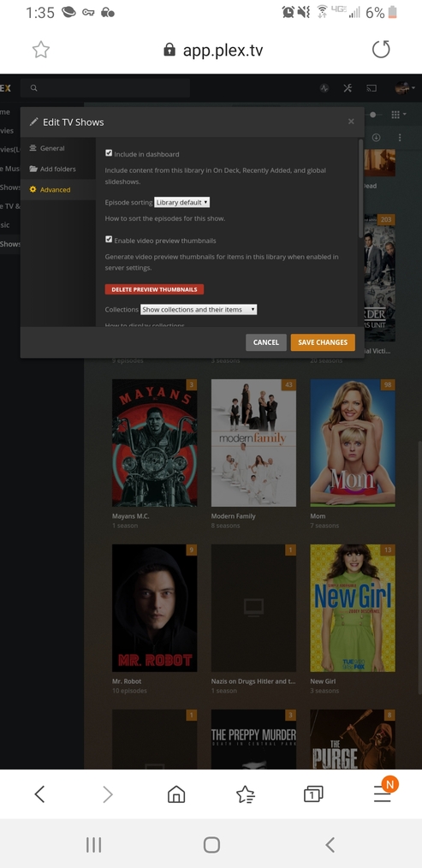Open the Modern Family poster
The height and width of the screenshot is (868, 422).
pos(253,443)
